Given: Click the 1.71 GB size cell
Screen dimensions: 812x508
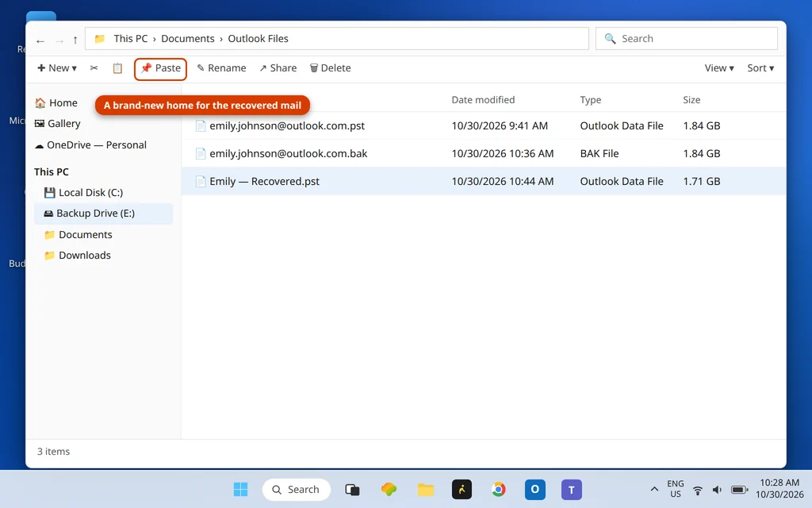Looking at the screenshot, I should [701, 181].
